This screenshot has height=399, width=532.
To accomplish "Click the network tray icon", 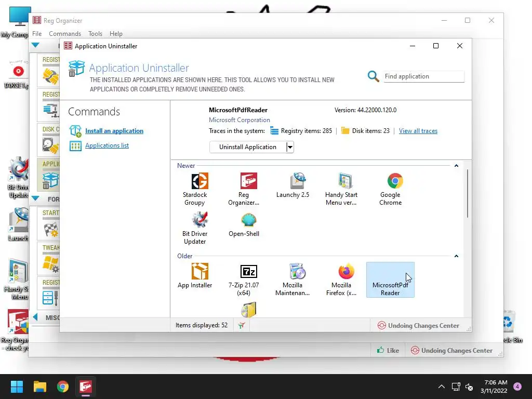I will point(456,387).
